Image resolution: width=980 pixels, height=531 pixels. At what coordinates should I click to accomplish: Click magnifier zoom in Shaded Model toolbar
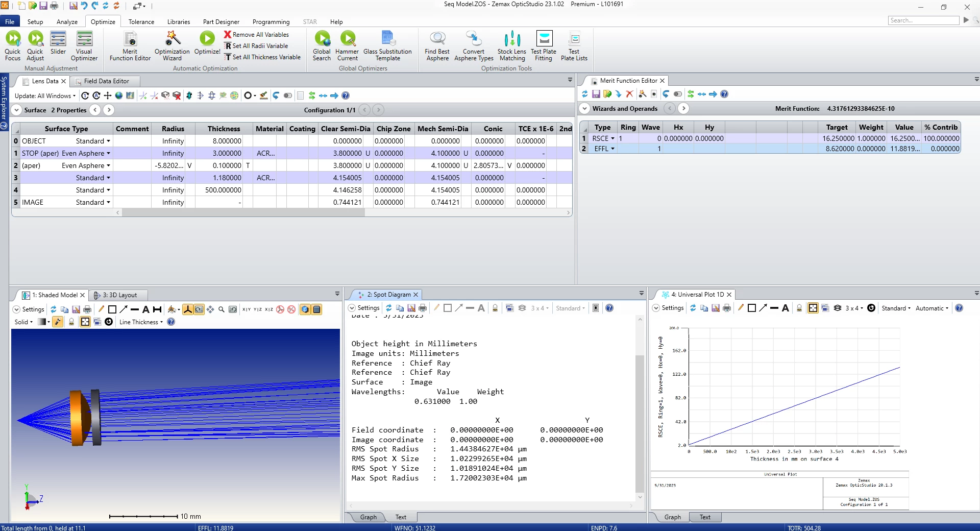222,309
